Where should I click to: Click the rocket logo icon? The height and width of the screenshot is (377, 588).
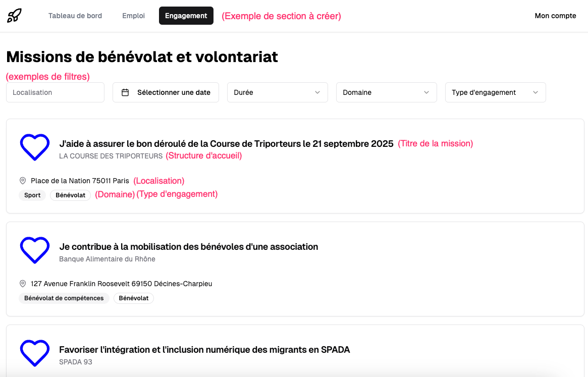point(14,16)
